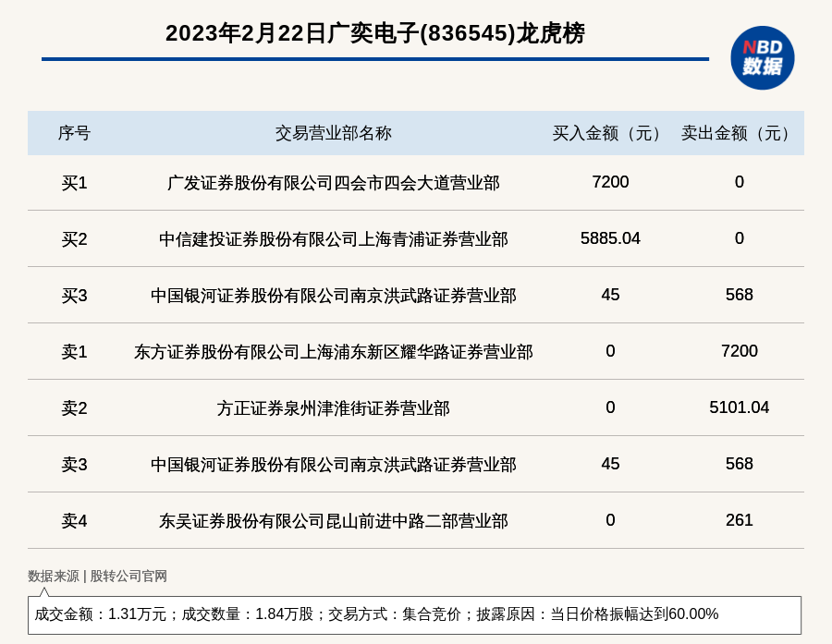The image size is (832, 644).
Task: Click 东吴证券股份有限公司昆山前进中路二部营业部
Action: click(x=333, y=520)
